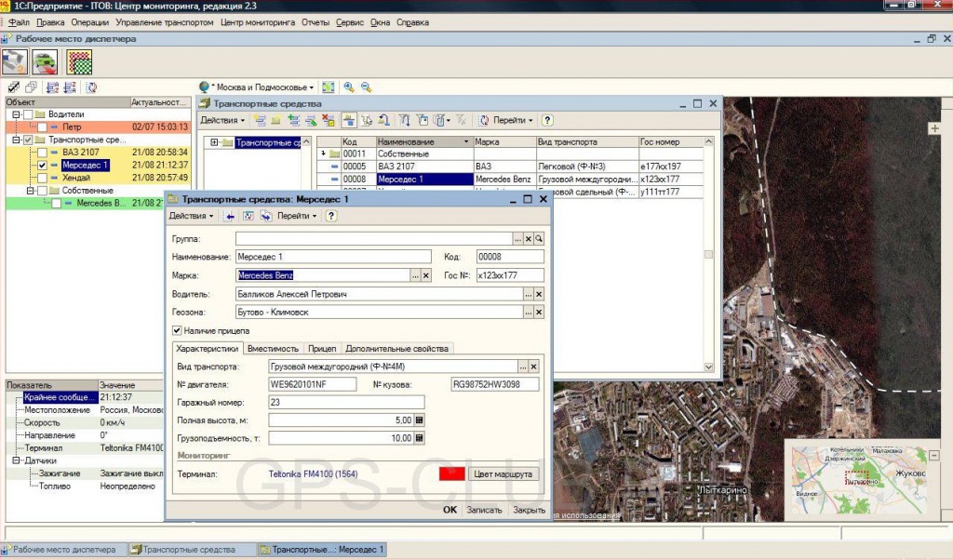Click the Закрыть button
The width and height of the screenshot is (953, 560).
point(529,510)
